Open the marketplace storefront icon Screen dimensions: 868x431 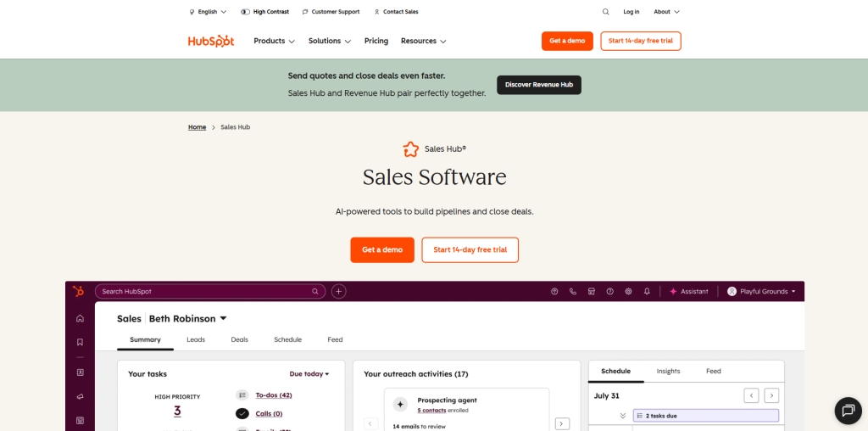591,291
